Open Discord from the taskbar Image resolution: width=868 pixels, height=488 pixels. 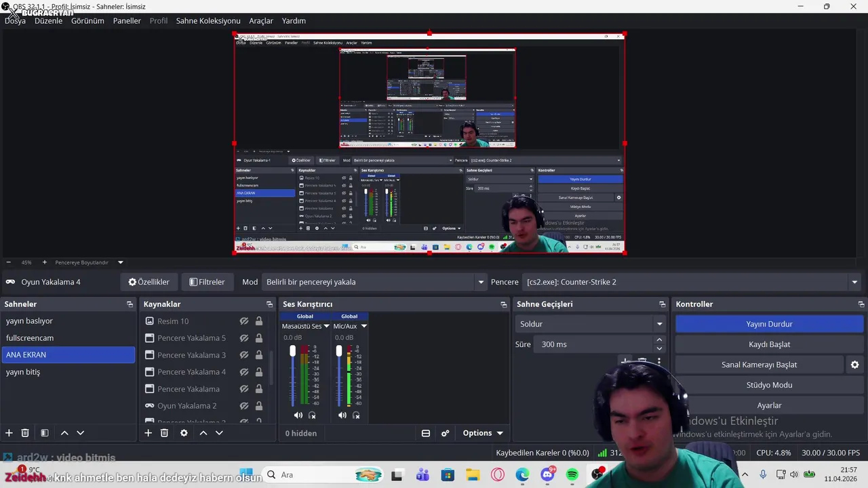click(x=547, y=474)
